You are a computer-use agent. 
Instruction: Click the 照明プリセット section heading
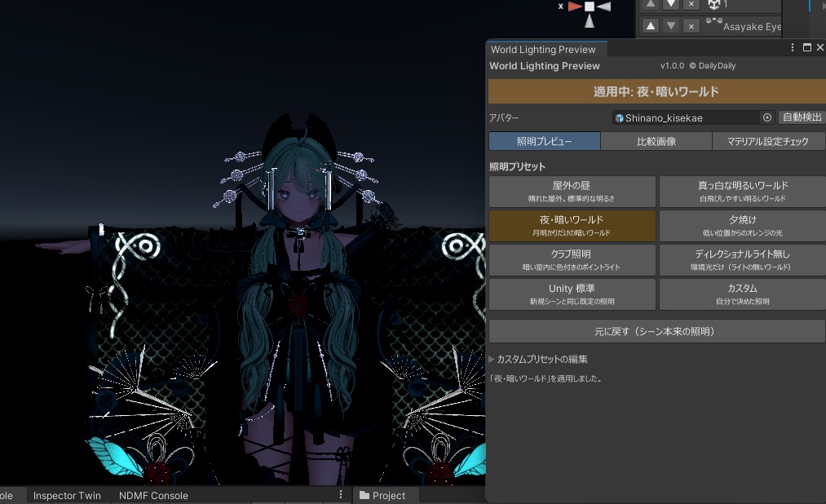(x=517, y=166)
